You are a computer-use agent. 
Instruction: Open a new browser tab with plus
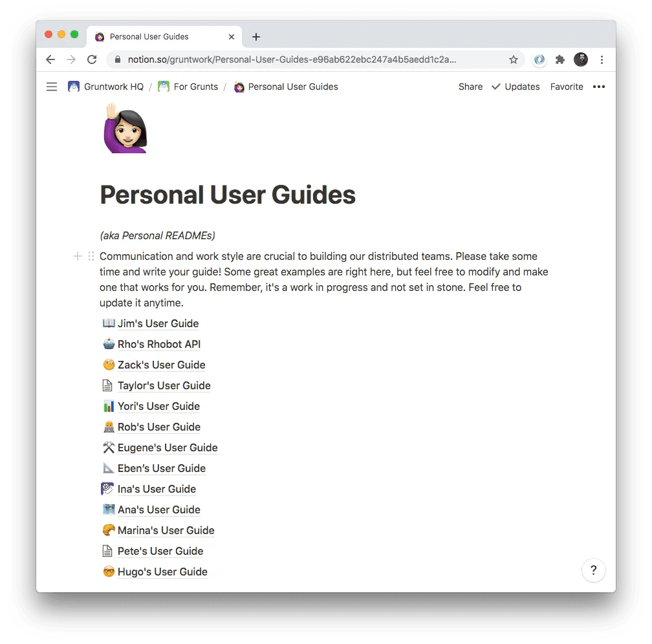(256, 37)
